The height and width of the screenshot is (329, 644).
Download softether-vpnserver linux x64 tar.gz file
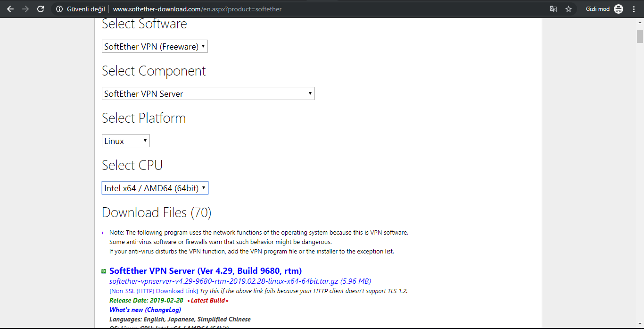240,281
